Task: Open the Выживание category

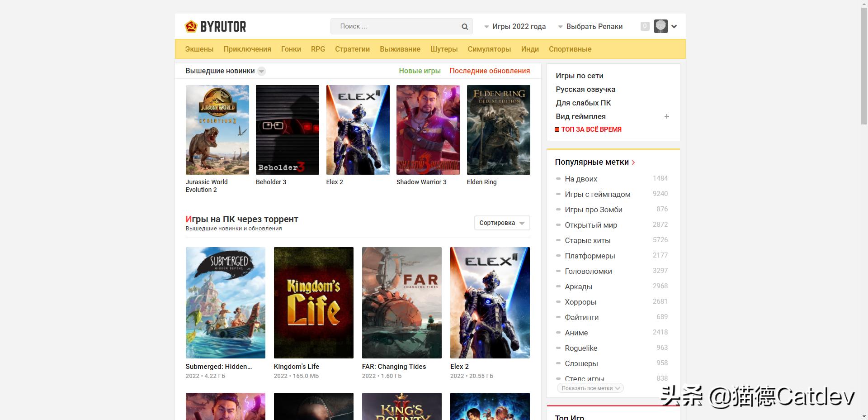Action: (400, 49)
